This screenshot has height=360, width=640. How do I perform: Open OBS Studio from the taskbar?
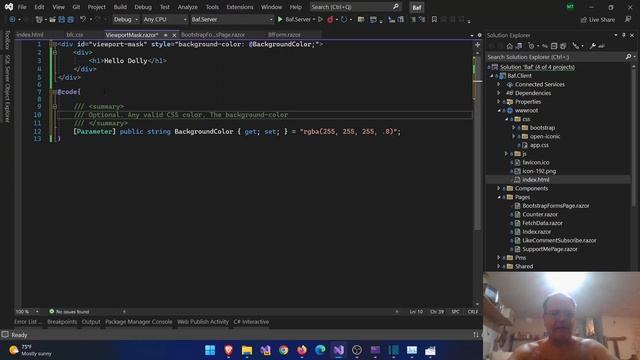(357, 350)
